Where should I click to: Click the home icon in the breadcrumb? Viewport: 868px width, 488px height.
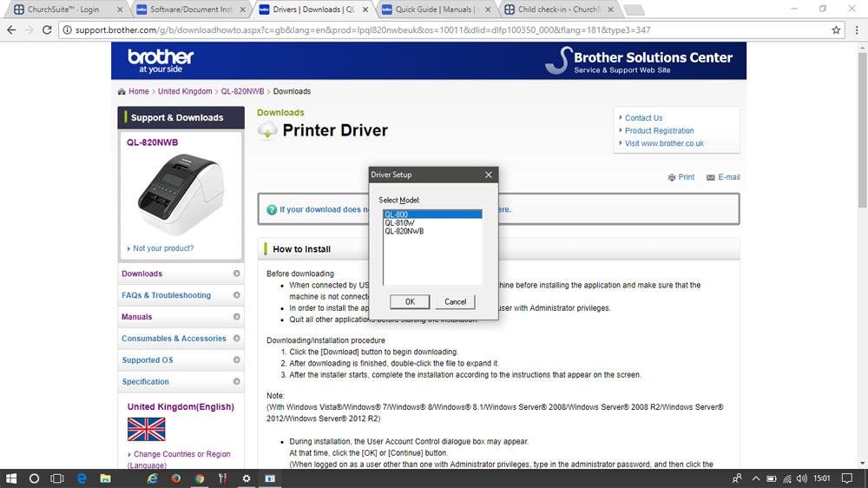pos(122,91)
